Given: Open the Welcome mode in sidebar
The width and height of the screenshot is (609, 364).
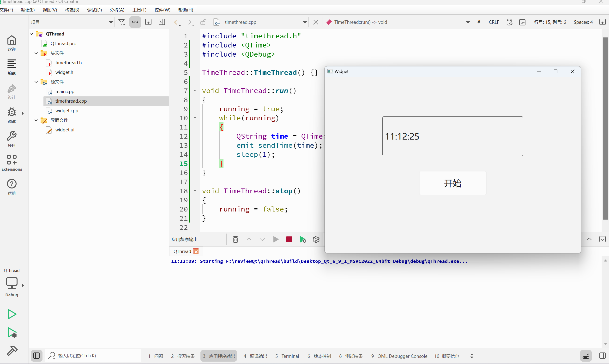Looking at the screenshot, I should click(x=12, y=43).
